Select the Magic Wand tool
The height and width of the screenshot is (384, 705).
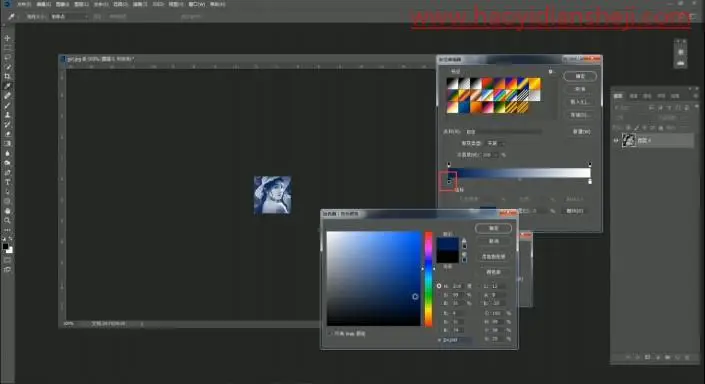click(x=7, y=67)
